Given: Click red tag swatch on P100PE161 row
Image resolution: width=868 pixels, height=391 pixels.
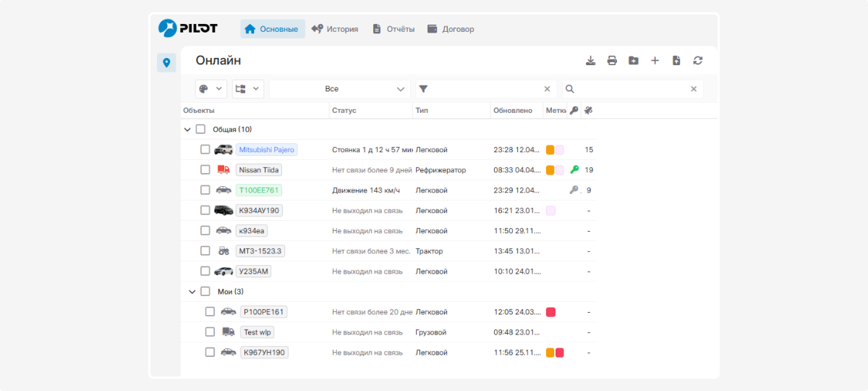Looking at the screenshot, I should (x=550, y=312).
